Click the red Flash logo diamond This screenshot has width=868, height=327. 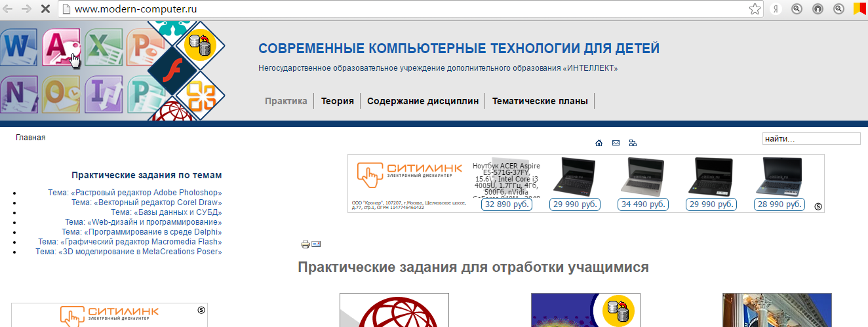point(172,71)
